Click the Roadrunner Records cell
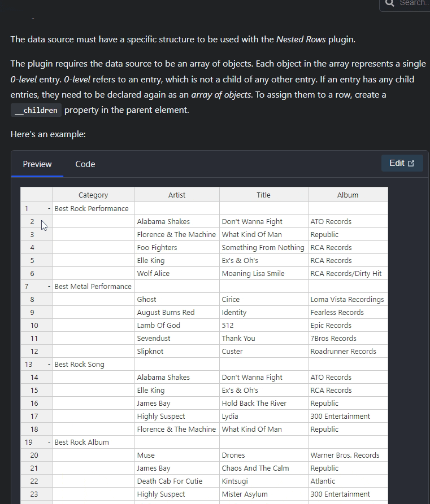 tap(348, 351)
